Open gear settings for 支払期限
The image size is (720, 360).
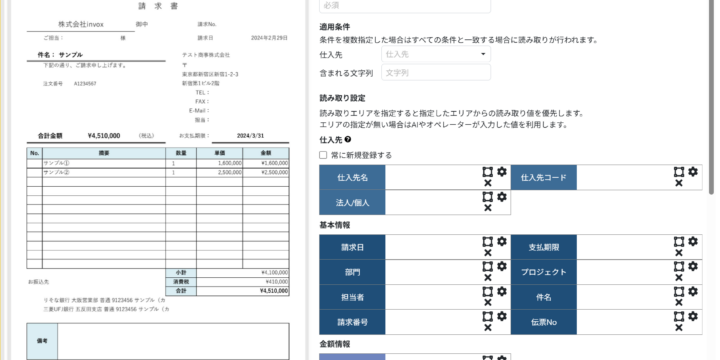(693, 242)
